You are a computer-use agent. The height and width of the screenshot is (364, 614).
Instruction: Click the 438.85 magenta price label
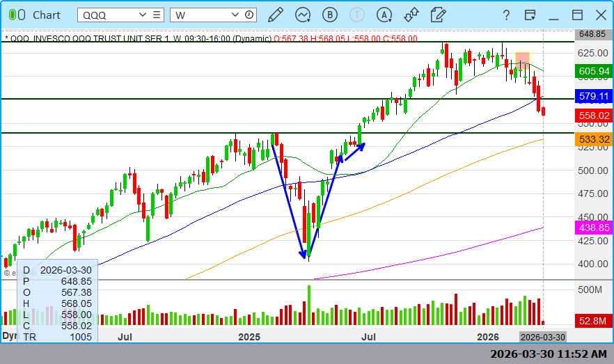594,228
